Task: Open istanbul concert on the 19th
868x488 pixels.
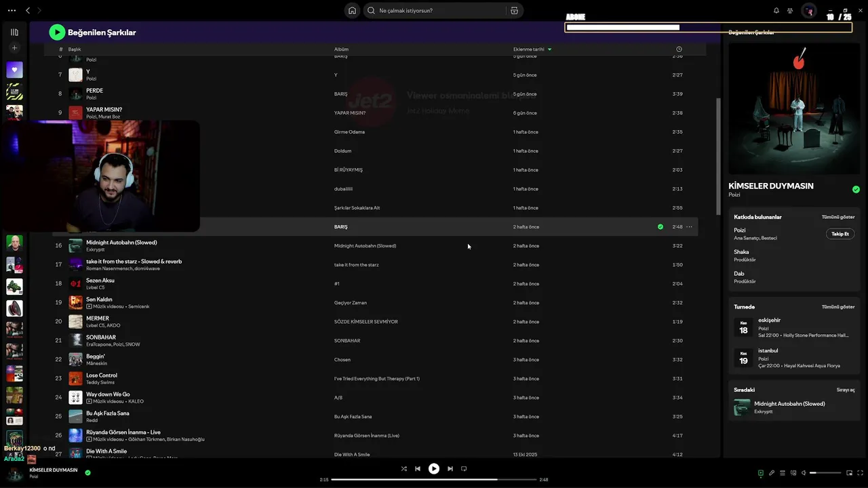Action: pos(794,358)
